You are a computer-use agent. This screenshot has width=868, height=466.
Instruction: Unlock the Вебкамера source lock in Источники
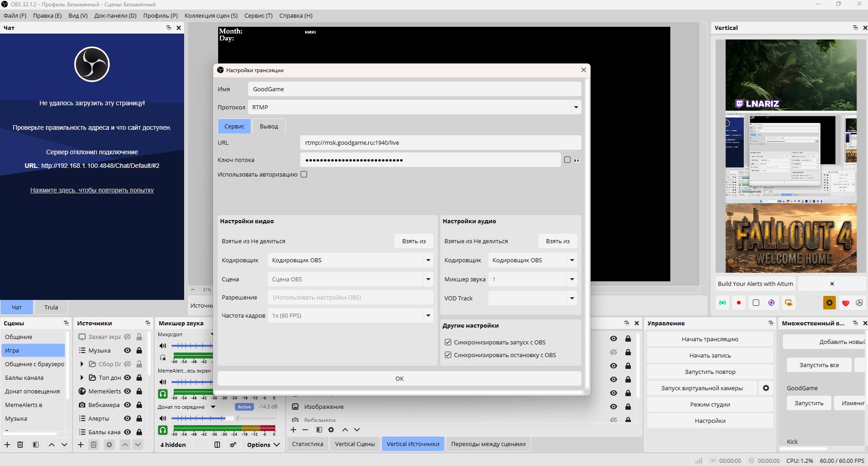coord(139,405)
